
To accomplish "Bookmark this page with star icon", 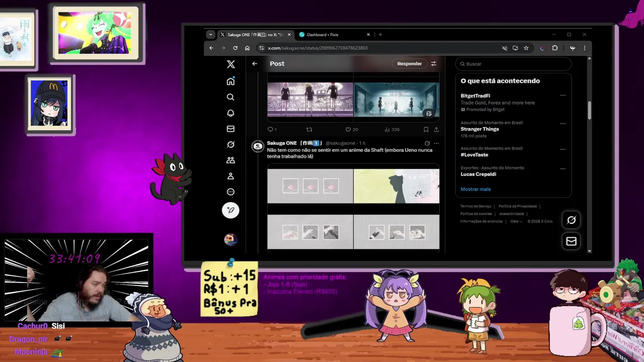I will [526, 48].
